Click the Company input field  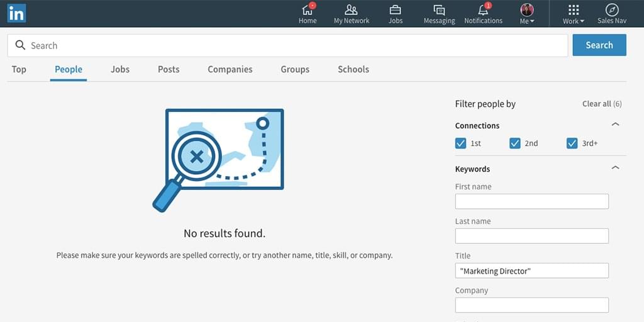point(532,305)
